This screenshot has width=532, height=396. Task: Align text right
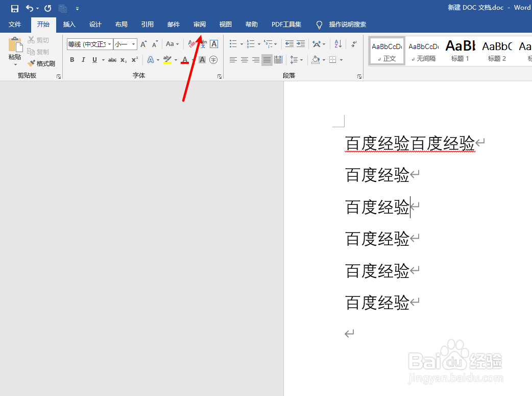click(255, 60)
